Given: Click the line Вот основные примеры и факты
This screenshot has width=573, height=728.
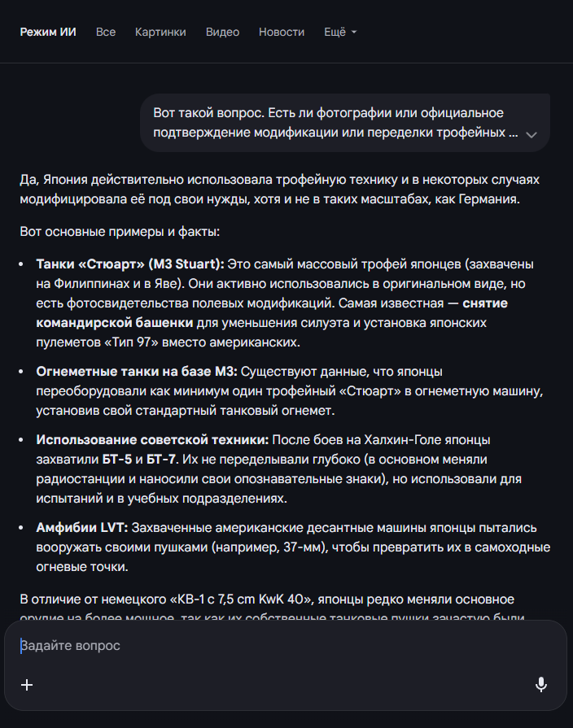Looking at the screenshot, I should pos(120,232).
